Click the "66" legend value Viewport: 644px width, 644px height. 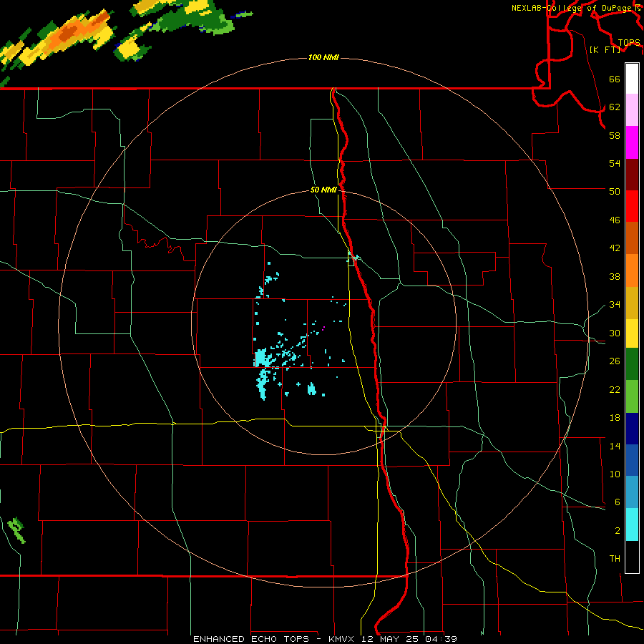pyautogui.click(x=615, y=79)
